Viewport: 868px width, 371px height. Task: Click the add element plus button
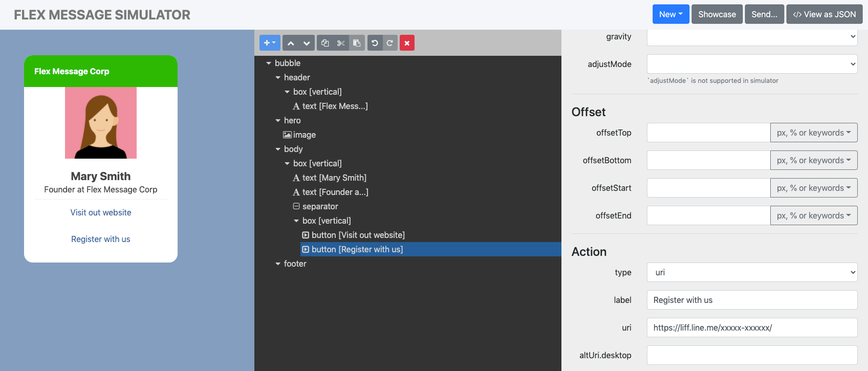point(270,43)
